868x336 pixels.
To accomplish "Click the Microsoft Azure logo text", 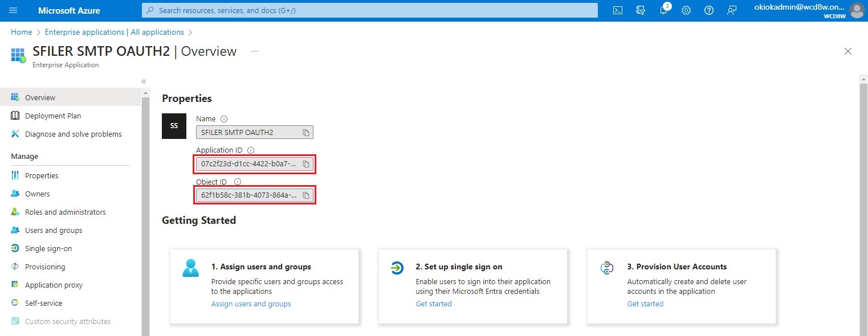I will 69,10.
